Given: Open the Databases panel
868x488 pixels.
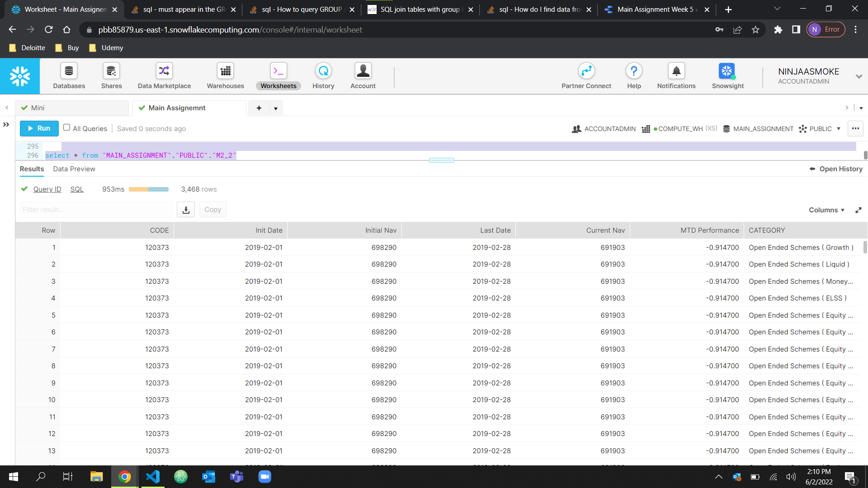Looking at the screenshot, I should 69,76.
